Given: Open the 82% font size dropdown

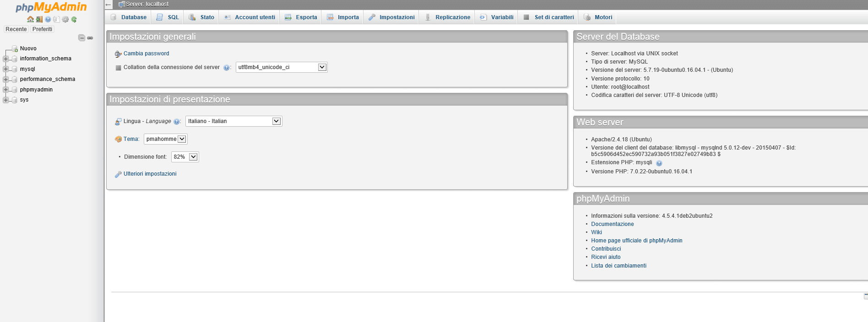Looking at the screenshot, I should click(x=185, y=157).
